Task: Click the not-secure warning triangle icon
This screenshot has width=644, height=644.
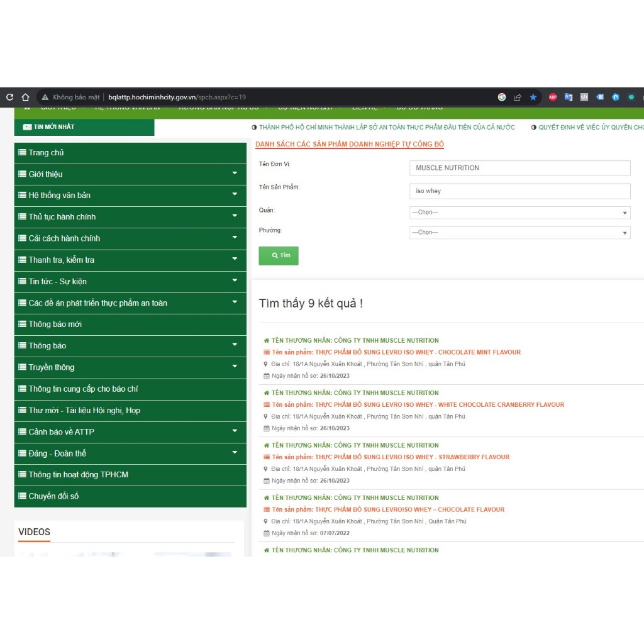Action: [45, 97]
